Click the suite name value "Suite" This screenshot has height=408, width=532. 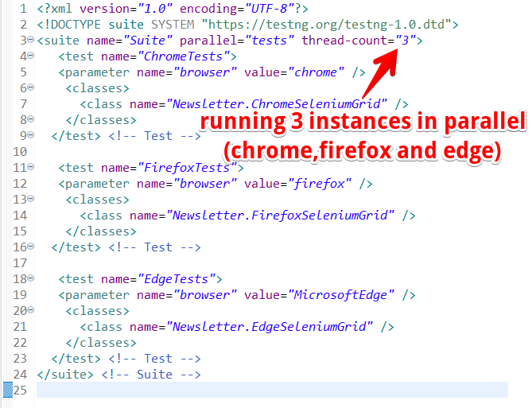click(148, 41)
